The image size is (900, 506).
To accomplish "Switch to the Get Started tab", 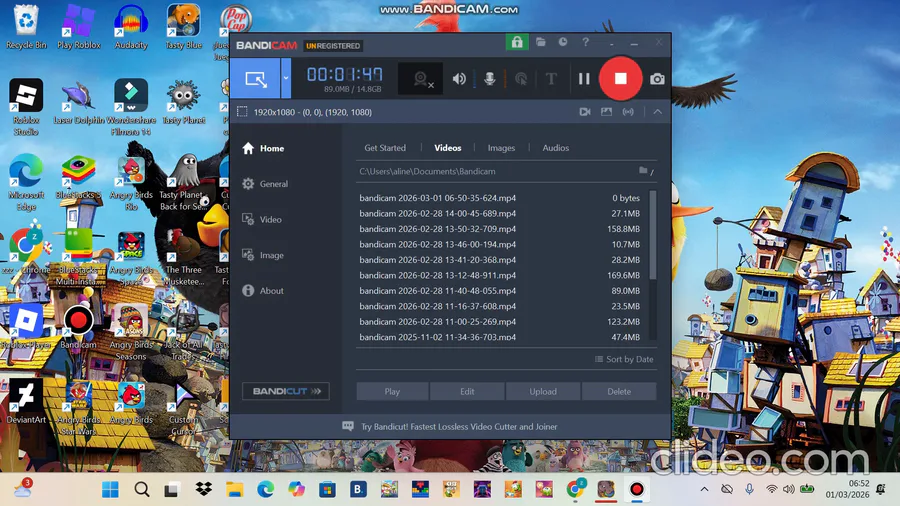I will [385, 147].
